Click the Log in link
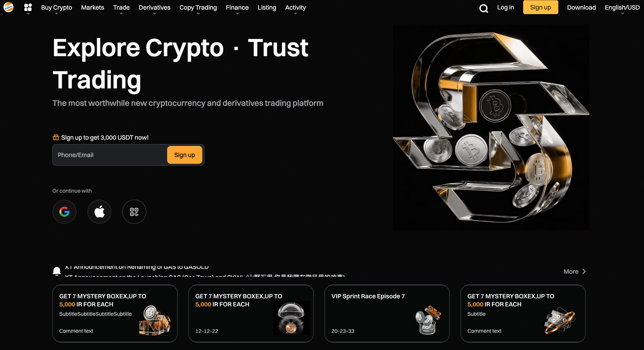This screenshot has height=350, width=644. 505,8
